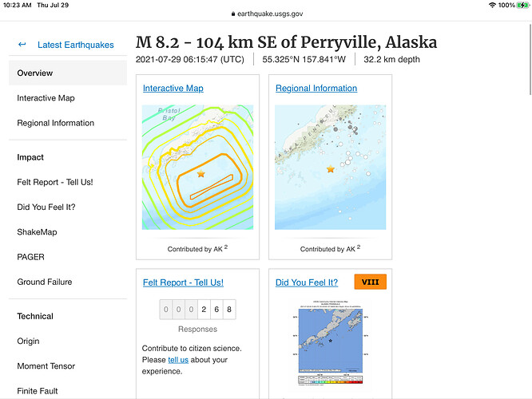The image size is (532, 399).
Task: Open Moment Tensor in Technical section
Action: click(46, 366)
